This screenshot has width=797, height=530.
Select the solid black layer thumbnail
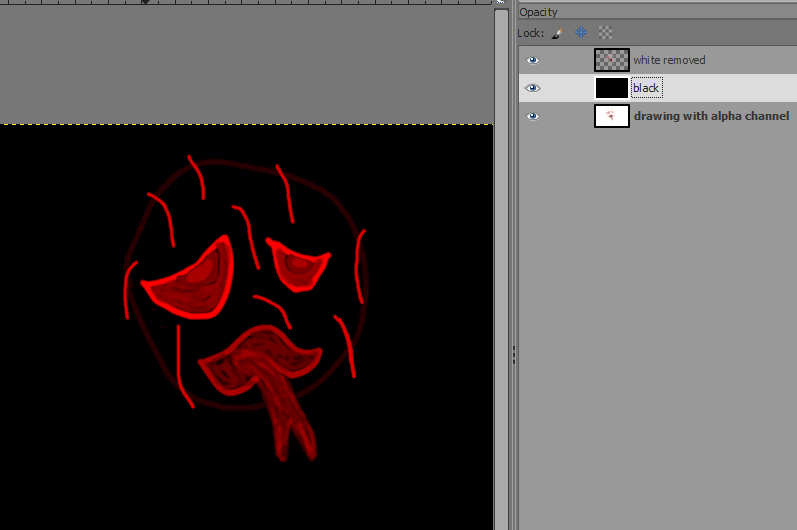611,88
